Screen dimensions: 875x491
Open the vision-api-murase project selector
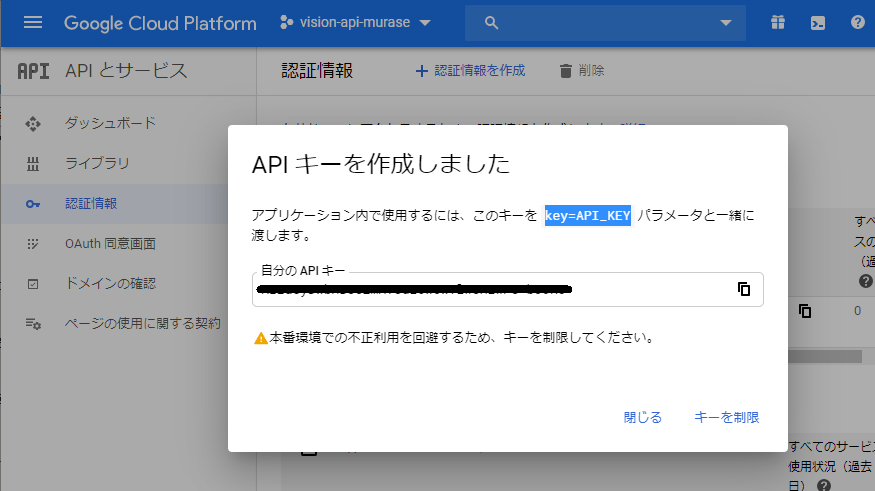coord(356,22)
